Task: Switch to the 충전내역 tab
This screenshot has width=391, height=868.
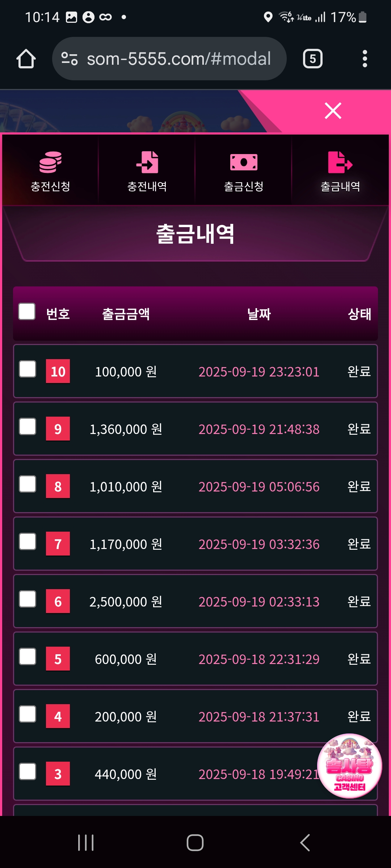Action: (147, 171)
